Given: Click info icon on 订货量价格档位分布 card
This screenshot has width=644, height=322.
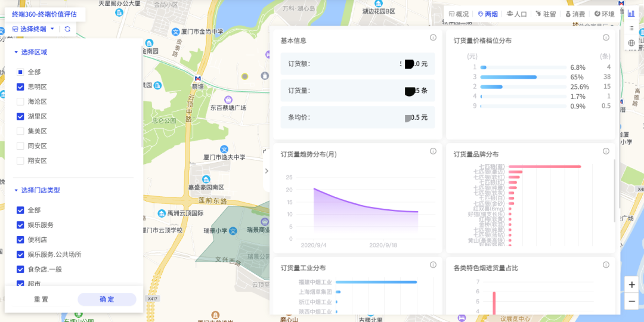Looking at the screenshot, I should coord(606,38).
